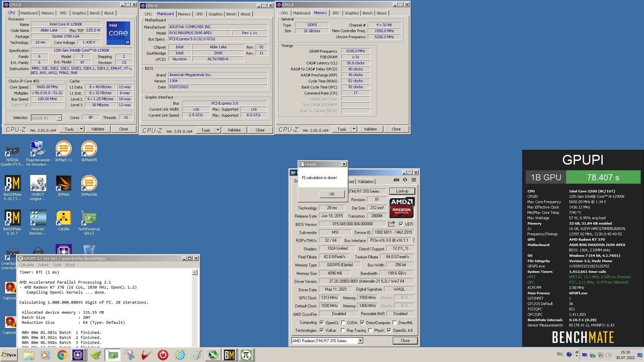644x362 pixels.
Task: Toggle the Ray Tracing checkbox
Action: click(x=343, y=330)
